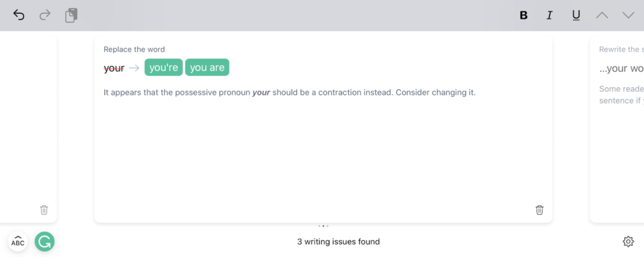This screenshot has width=644, height=257.
Task: Click "3 writing issues found" status text
Action: (x=338, y=241)
